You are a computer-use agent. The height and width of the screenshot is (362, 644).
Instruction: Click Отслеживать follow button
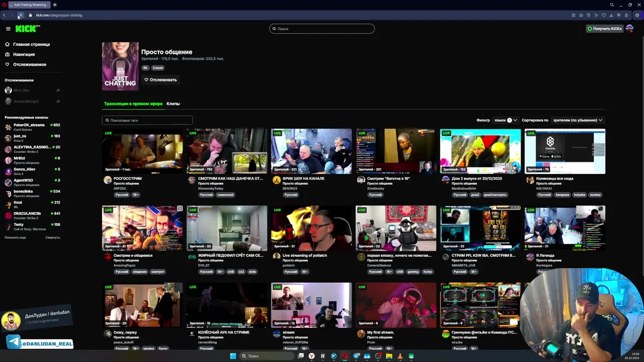(160, 79)
